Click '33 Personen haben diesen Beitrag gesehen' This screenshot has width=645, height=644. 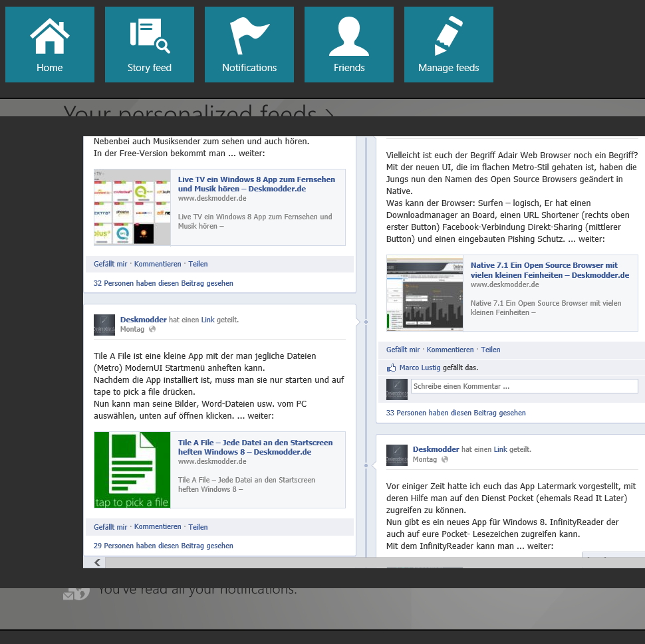click(455, 413)
